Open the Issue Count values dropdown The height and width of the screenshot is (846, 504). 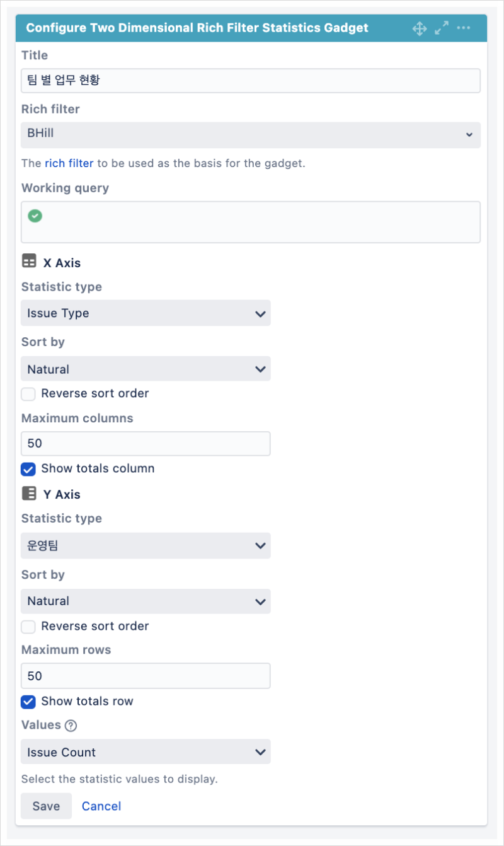[146, 751]
